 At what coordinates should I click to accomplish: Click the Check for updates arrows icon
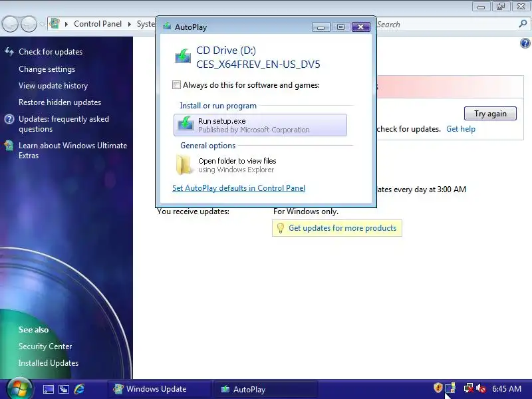point(9,52)
